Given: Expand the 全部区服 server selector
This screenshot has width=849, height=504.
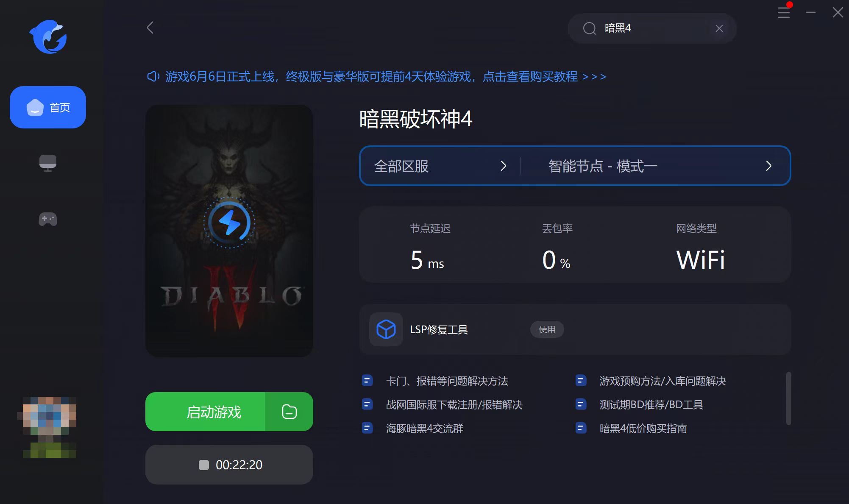Looking at the screenshot, I should coord(440,166).
